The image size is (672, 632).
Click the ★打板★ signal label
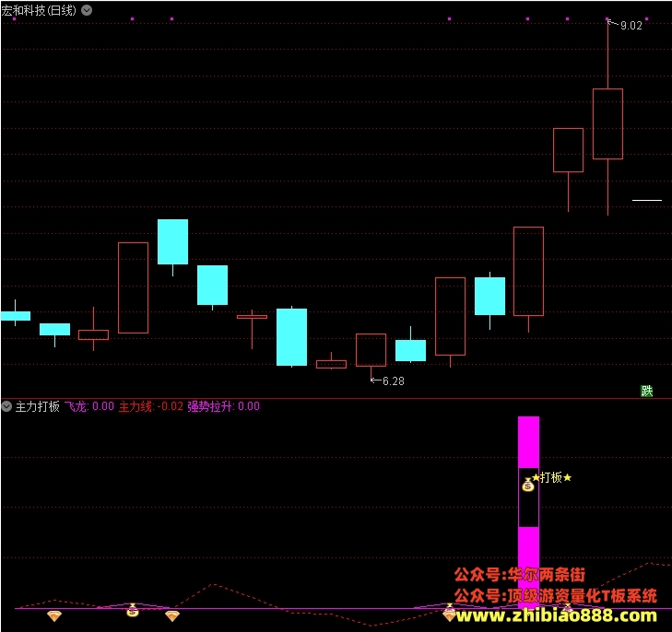tap(551, 477)
